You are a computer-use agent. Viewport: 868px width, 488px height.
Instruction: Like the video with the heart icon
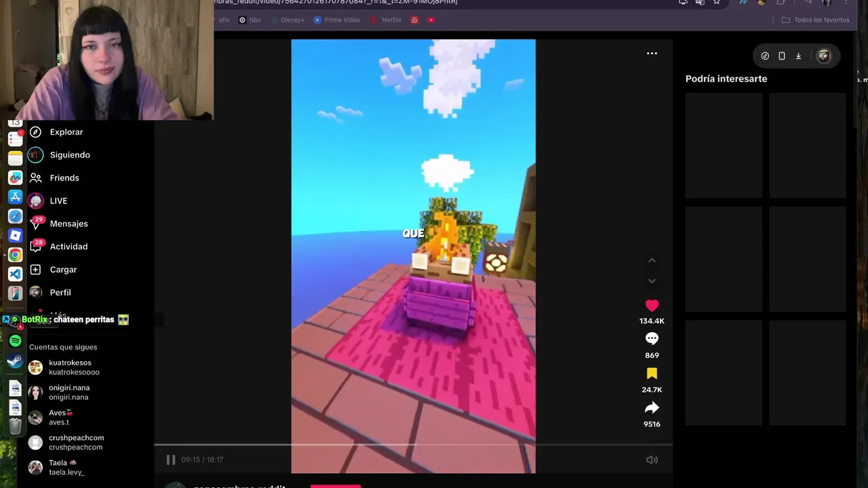pos(652,306)
